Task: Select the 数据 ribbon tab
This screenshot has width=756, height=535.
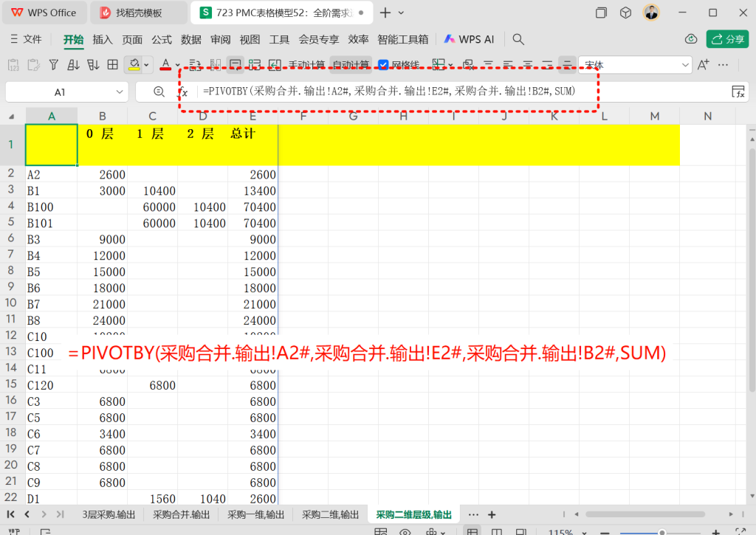Action: point(191,40)
